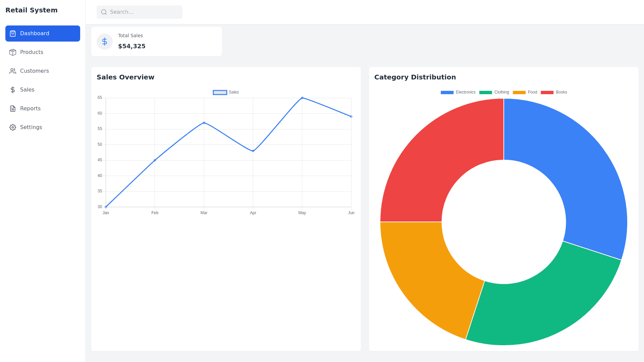Image resolution: width=644 pixels, height=362 pixels.
Task: Click the Reports document icon
Action: click(x=13, y=109)
